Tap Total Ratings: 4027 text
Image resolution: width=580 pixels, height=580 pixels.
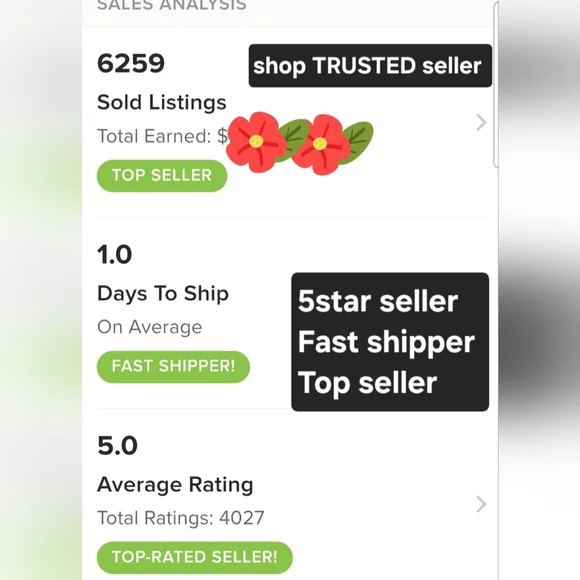pyautogui.click(x=181, y=518)
